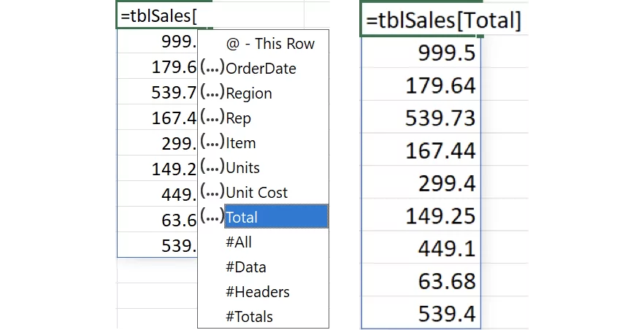The image size is (644, 330).
Task: Click the column icon beside Region
Action: (x=212, y=93)
